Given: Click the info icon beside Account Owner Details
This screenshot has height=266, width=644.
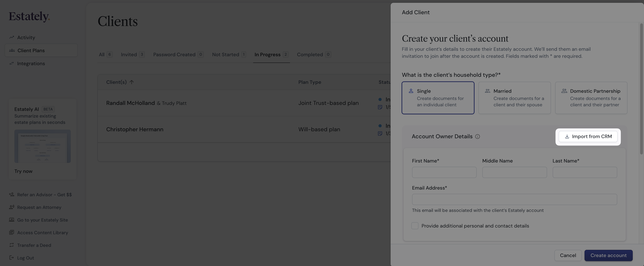Looking at the screenshot, I should [x=477, y=137].
